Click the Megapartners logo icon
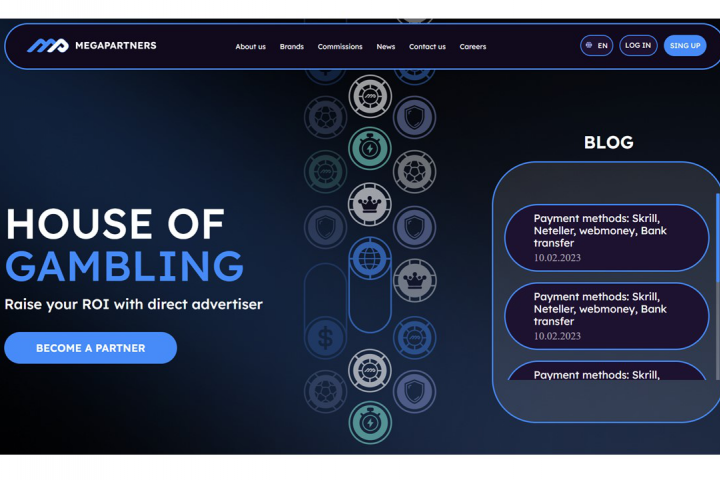This screenshot has width=720, height=480. click(x=48, y=45)
